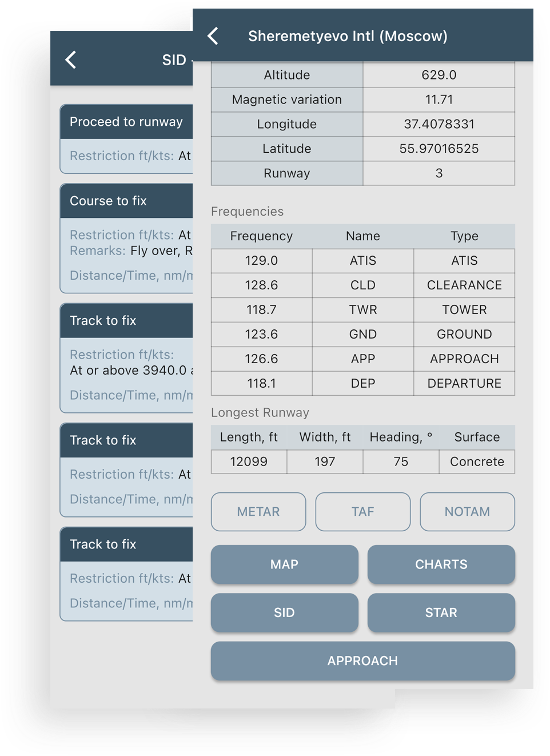
Task: Click the DEPARTURE type cell
Action: 464,384
